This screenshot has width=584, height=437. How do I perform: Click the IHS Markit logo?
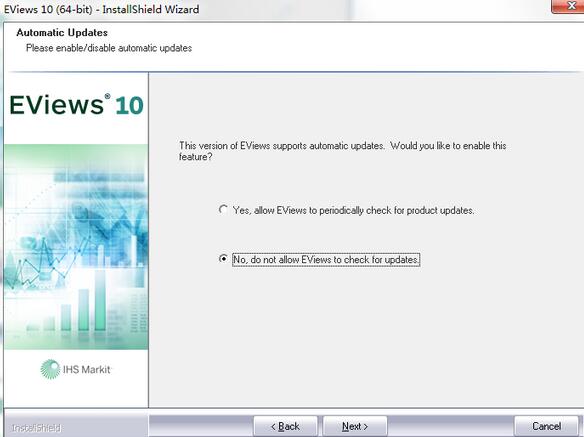pyautogui.click(x=76, y=369)
